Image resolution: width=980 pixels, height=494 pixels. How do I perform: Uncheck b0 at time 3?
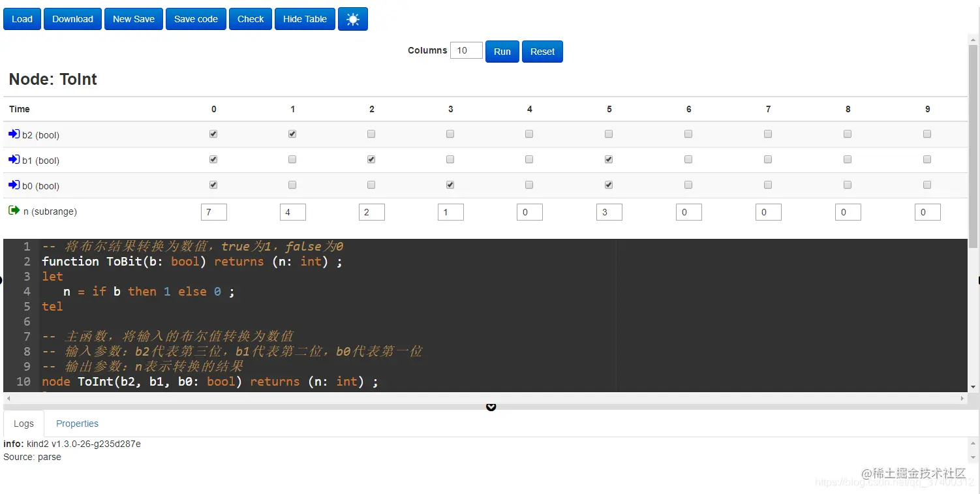(450, 185)
